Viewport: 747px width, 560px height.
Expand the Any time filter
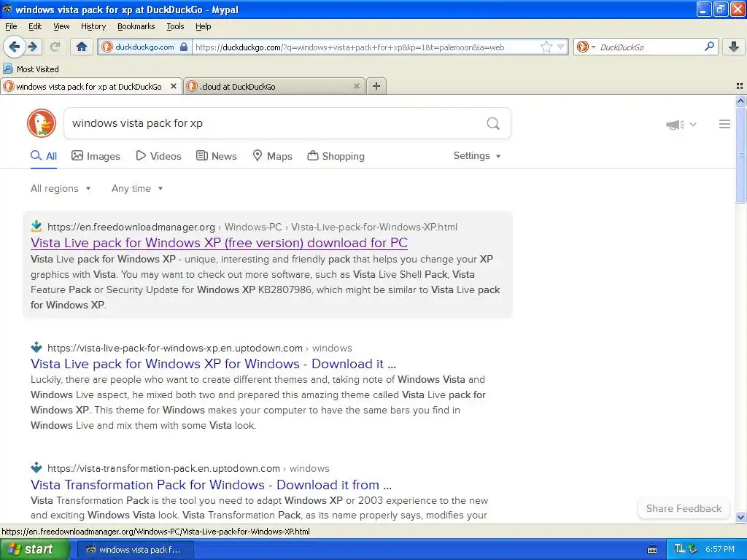[x=137, y=189]
